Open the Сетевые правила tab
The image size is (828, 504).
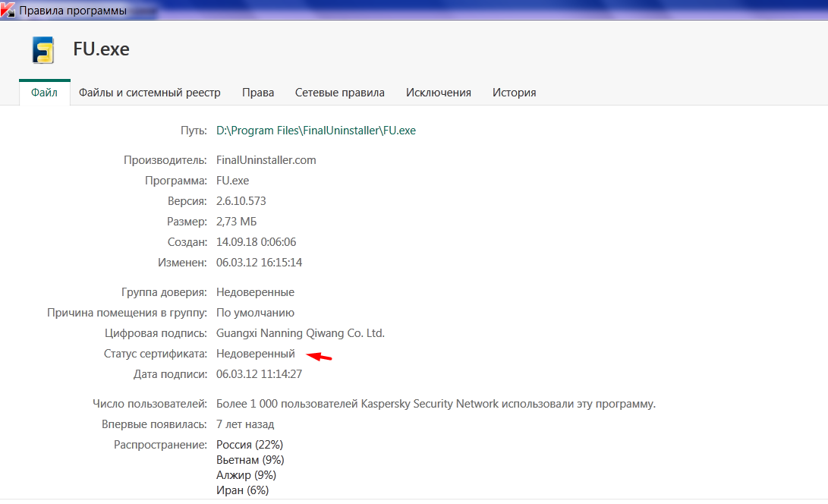pyautogui.click(x=339, y=93)
